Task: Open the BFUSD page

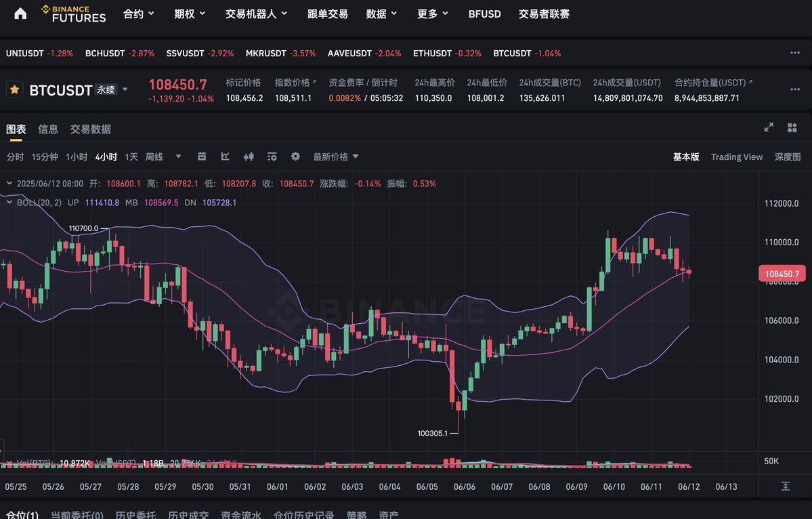Action: click(485, 14)
